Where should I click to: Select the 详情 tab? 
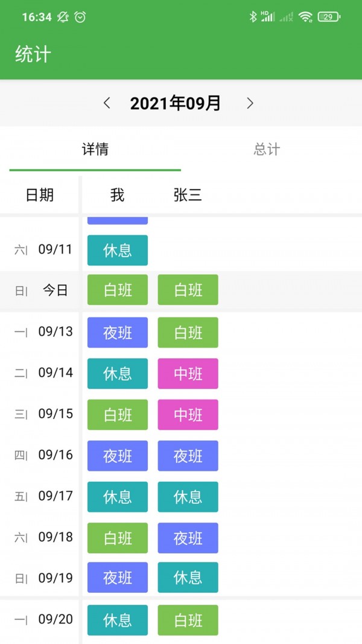point(94,150)
